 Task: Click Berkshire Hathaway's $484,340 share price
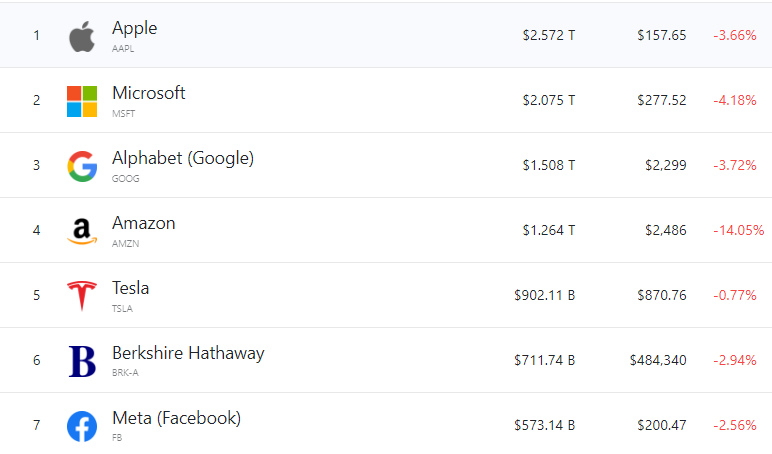(658, 360)
